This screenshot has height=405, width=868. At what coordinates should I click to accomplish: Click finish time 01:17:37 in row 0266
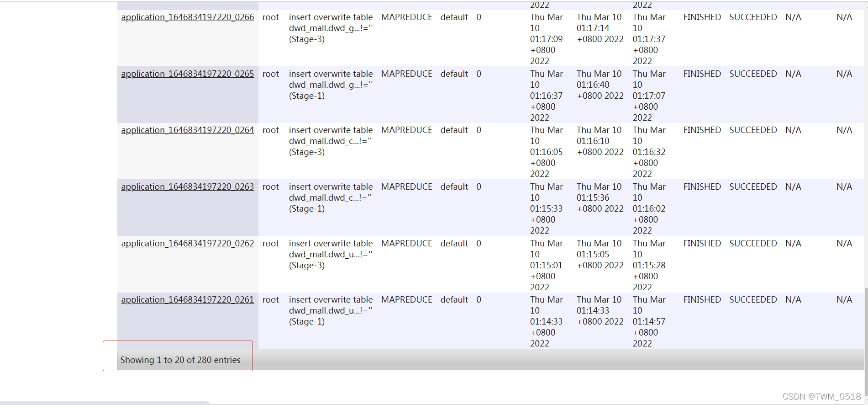(x=649, y=39)
